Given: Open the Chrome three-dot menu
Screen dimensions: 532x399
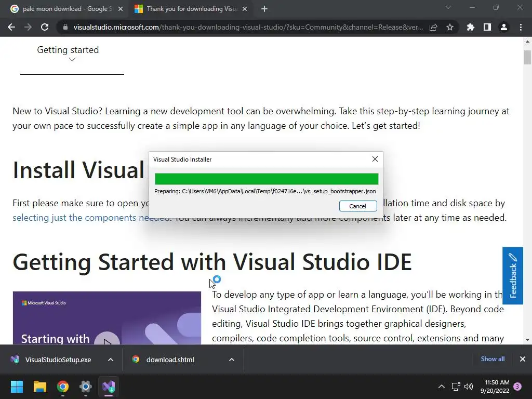Looking at the screenshot, I should (521, 27).
